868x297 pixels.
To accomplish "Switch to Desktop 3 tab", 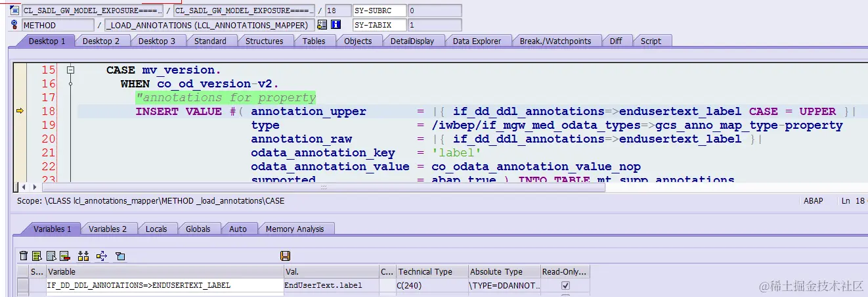I will (156, 41).
